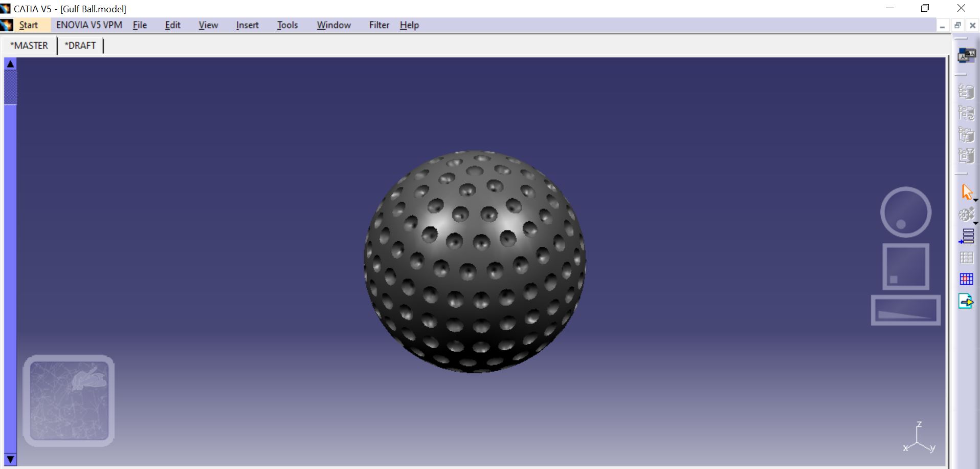Screen dimensions: 980x469
Task: Open the Edit menu
Action: click(172, 25)
